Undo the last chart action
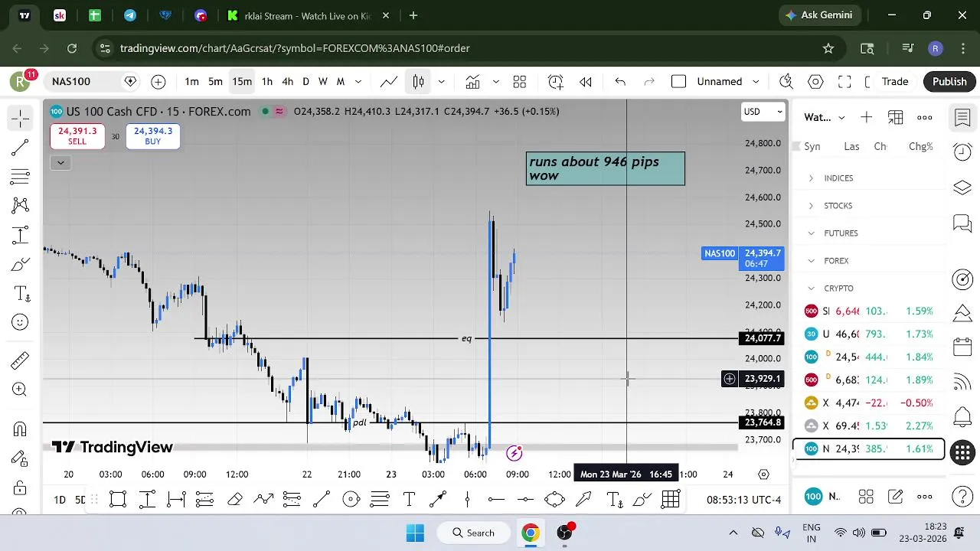The height and width of the screenshot is (551, 980). (x=620, y=82)
